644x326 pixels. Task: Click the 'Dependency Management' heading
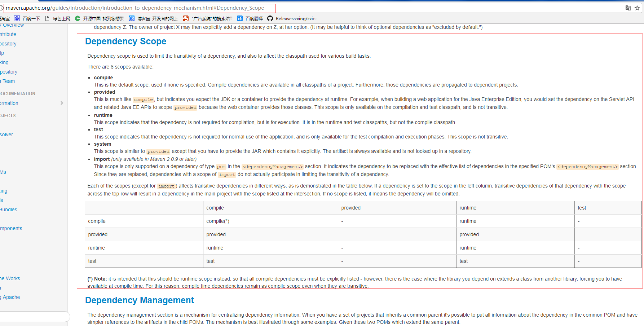tap(139, 300)
